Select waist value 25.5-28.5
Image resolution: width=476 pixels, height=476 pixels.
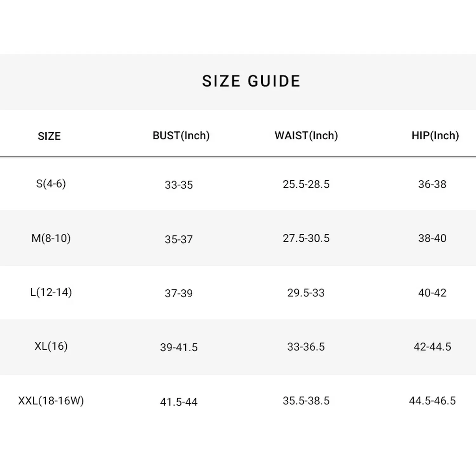pyautogui.click(x=306, y=184)
